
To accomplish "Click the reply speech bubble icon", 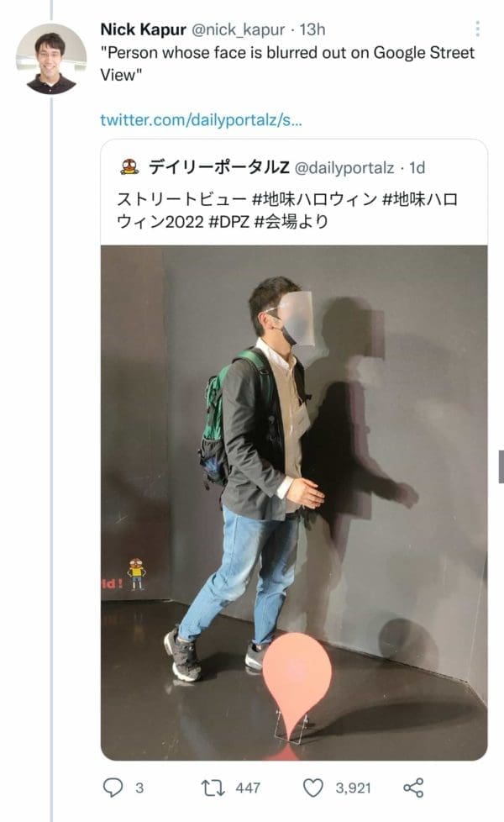I will tap(113, 788).
